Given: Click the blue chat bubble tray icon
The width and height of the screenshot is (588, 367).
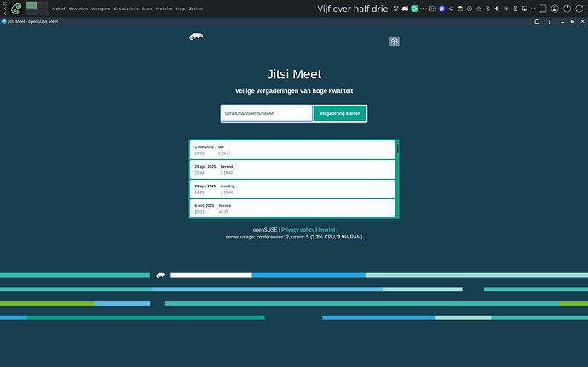Looking at the screenshot, I should coord(441,9).
